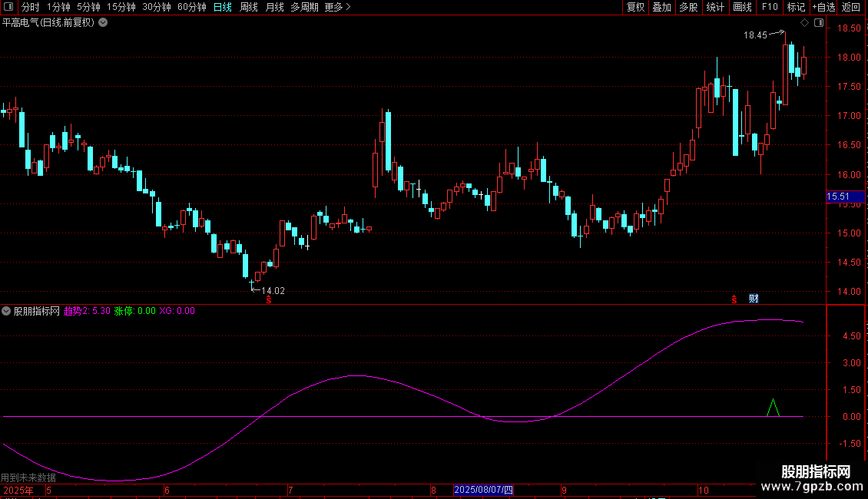Expand the 股朋指标网 indicator dropdown arrow
868x499 pixels.
click(7, 311)
